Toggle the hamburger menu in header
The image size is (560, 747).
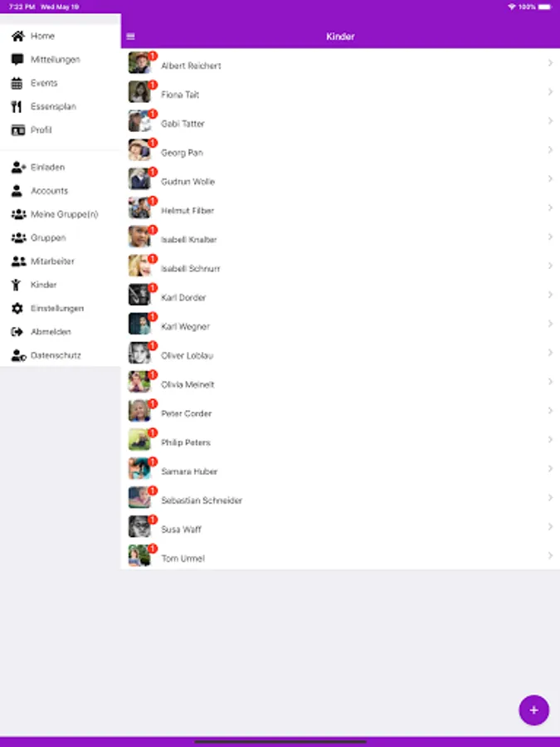point(130,37)
